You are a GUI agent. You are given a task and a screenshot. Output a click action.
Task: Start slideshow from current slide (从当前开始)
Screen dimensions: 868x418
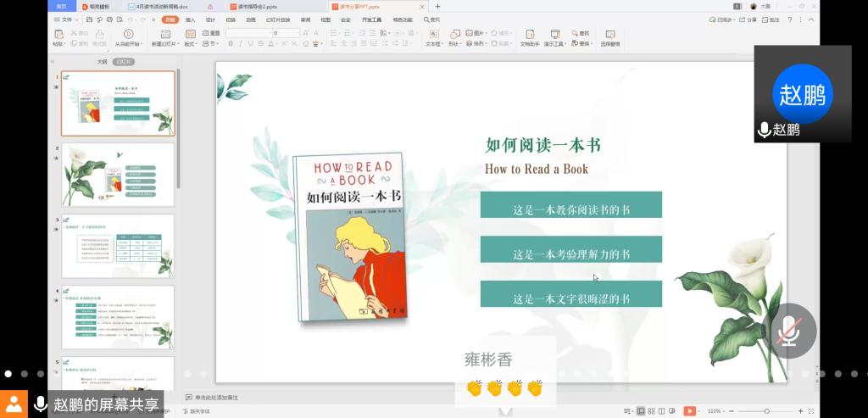(129, 34)
